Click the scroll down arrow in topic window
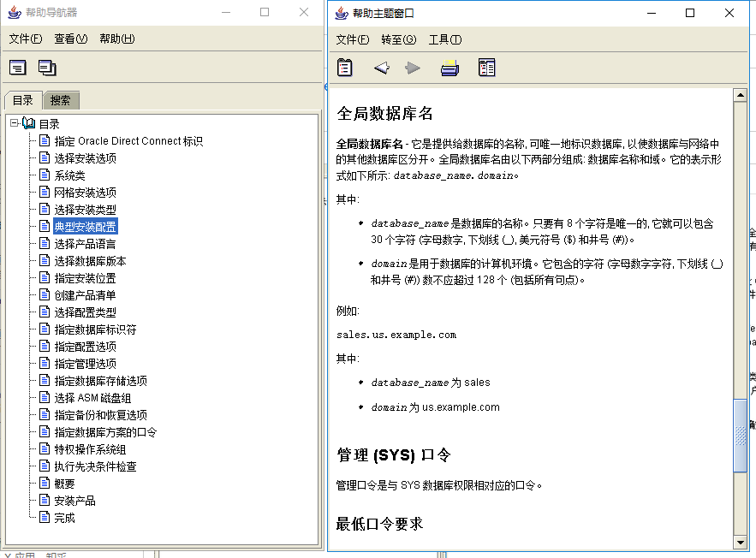This screenshot has height=558, width=756. coord(740,543)
